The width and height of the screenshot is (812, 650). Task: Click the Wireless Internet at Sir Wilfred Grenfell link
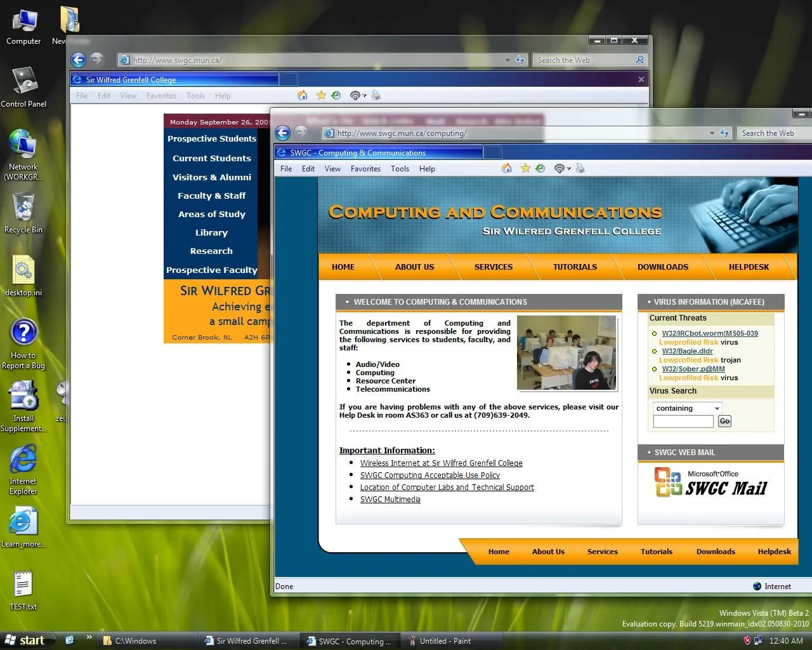point(442,463)
